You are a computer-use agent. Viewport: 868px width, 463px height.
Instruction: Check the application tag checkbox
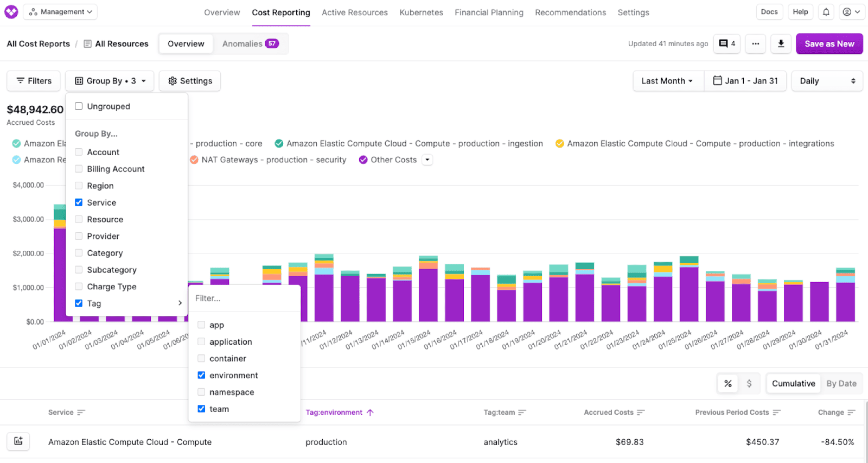coord(201,341)
